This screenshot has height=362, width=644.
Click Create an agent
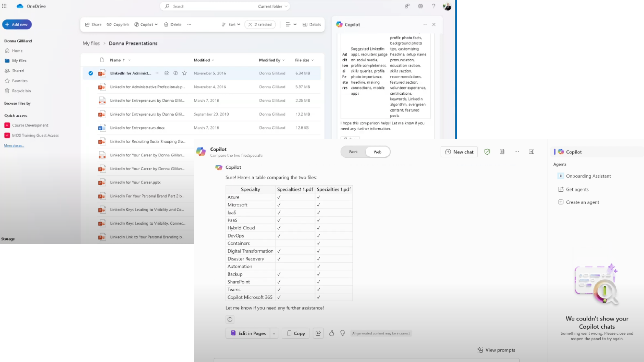click(x=578, y=202)
